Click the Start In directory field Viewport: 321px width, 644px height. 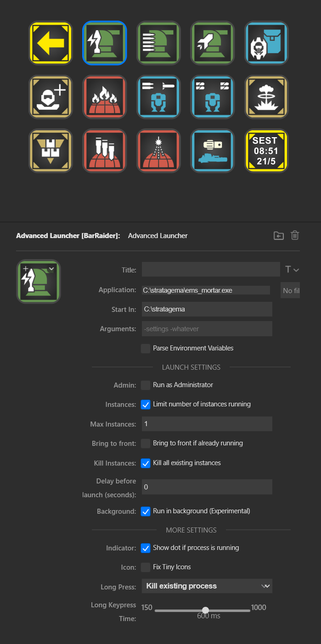click(207, 309)
